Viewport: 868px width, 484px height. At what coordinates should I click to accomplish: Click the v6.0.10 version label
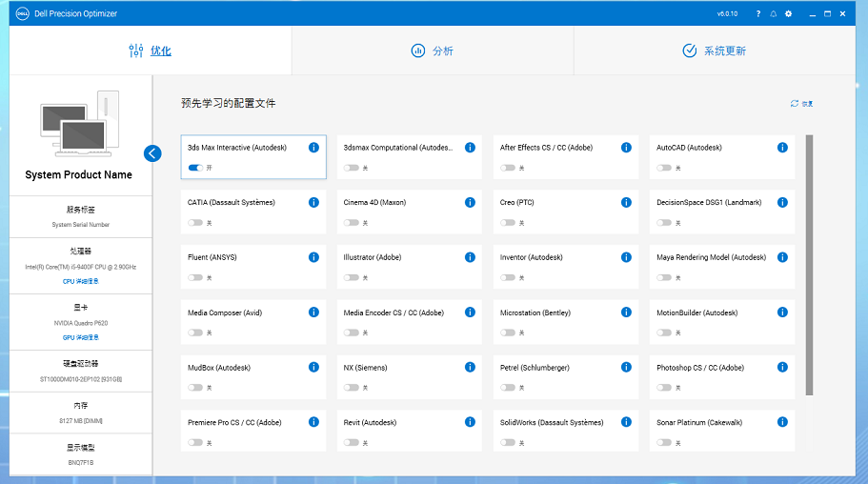click(727, 14)
